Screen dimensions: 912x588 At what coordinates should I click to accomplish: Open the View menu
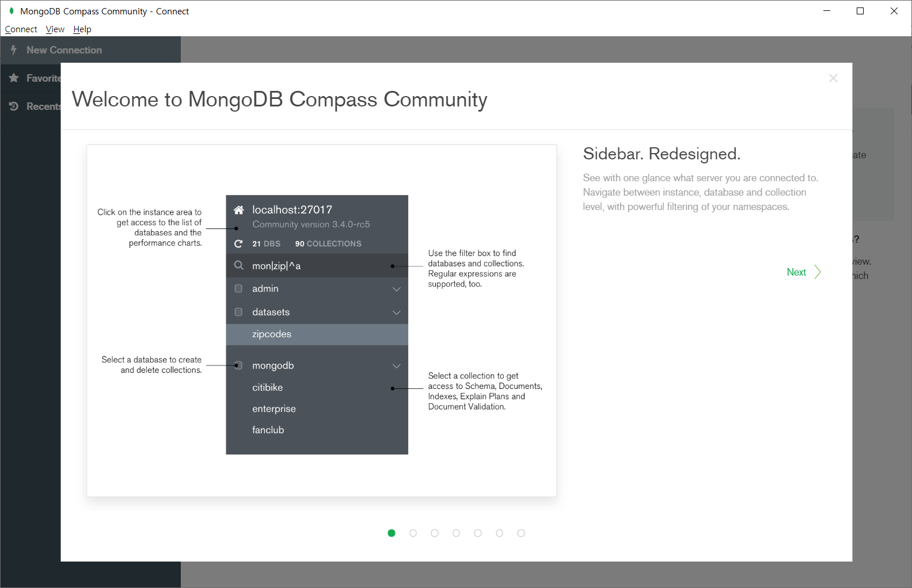tap(55, 29)
